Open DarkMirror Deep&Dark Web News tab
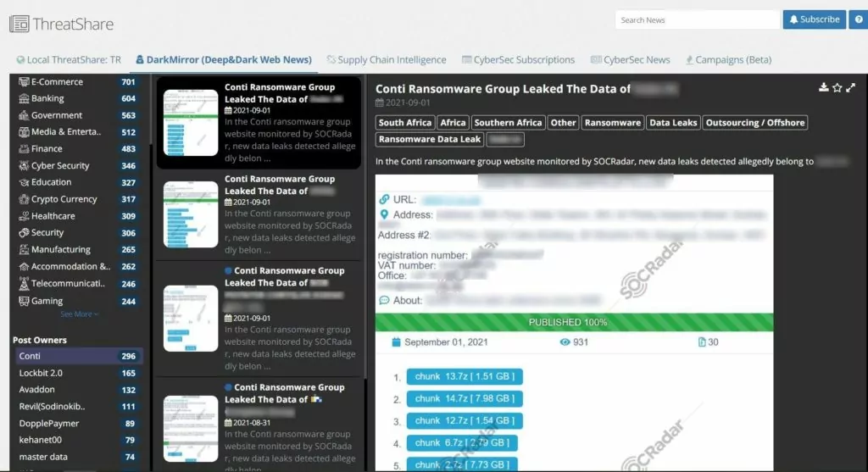The image size is (868, 472). pyautogui.click(x=224, y=60)
